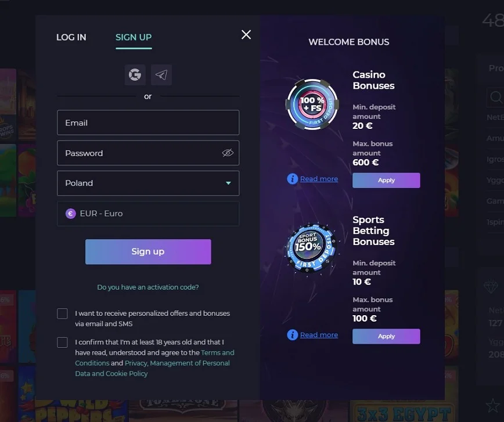Select the SIGN UP tab
Image resolution: width=504 pixels, height=422 pixels.
(x=134, y=38)
